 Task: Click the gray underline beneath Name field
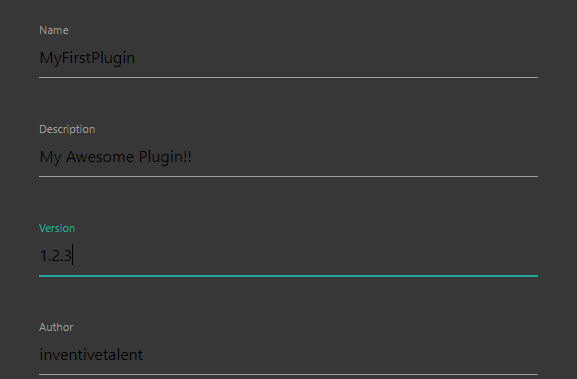point(288,77)
